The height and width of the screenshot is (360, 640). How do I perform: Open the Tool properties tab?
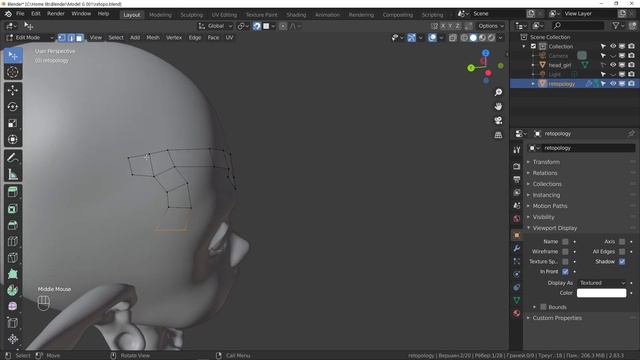click(x=517, y=150)
